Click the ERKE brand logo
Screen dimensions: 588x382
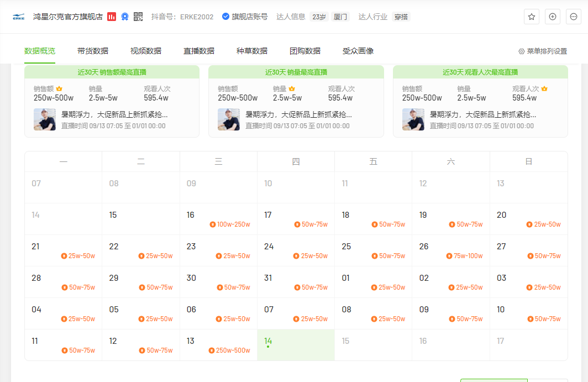tap(18, 17)
